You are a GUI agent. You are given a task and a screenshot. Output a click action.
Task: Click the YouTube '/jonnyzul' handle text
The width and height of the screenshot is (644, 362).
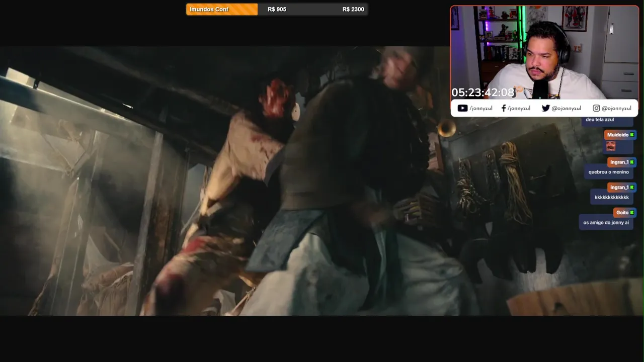[481, 108]
